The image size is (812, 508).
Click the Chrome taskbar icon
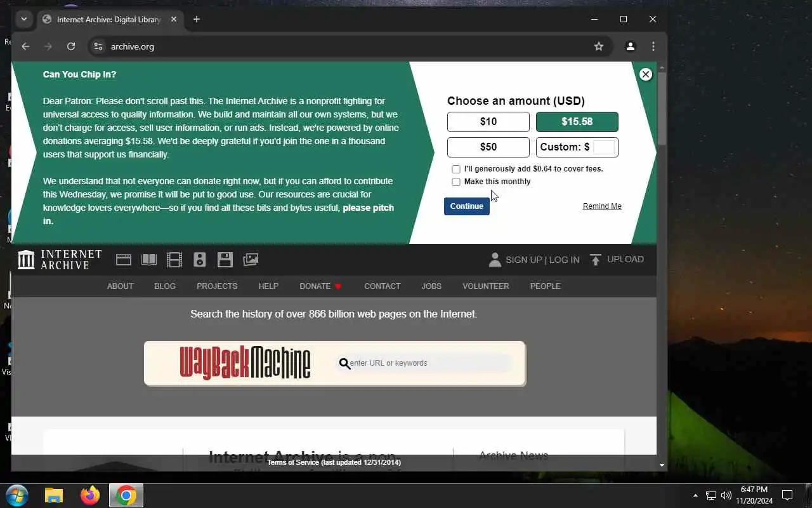[x=126, y=495]
